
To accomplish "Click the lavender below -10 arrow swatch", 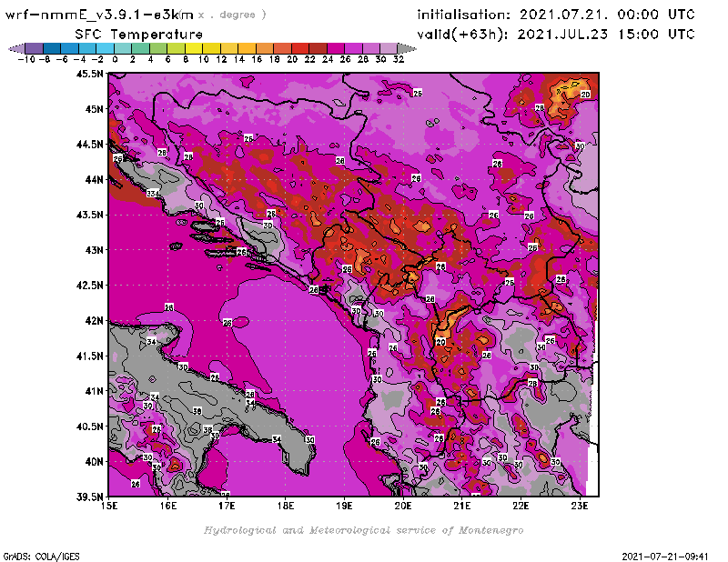I will pyautogui.click(x=16, y=48).
